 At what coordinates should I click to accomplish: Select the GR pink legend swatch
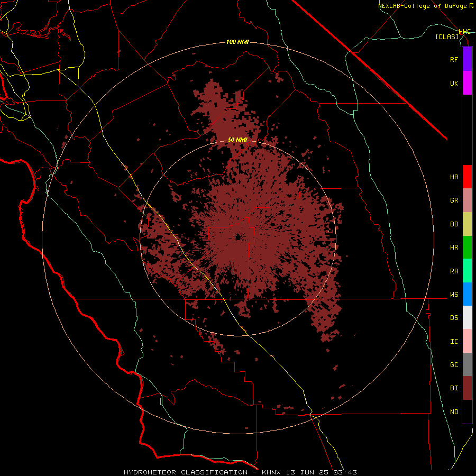point(467,200)
